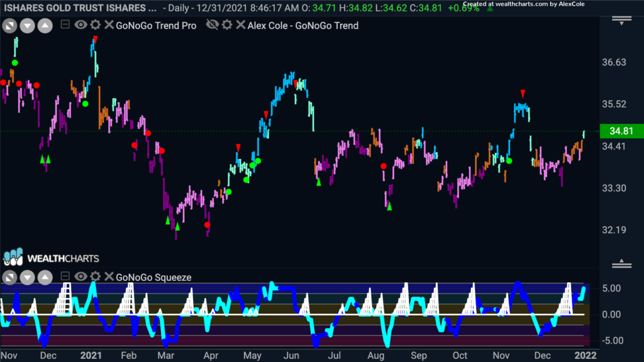Click the red down-triangle above the November 2021 peak
Screen dimensions: 644x362
[x=523, y=94]
